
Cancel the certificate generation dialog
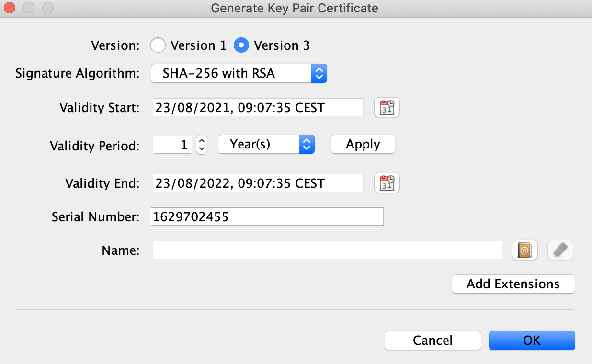coord(433,341)
